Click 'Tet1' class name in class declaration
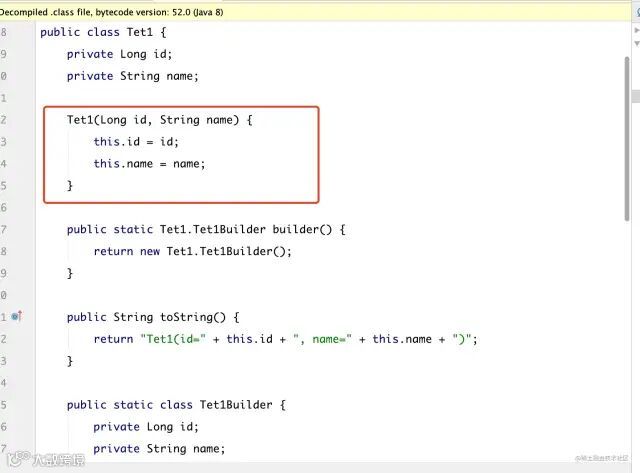Screen dimensions: 640x473 [x=140, y=32]
